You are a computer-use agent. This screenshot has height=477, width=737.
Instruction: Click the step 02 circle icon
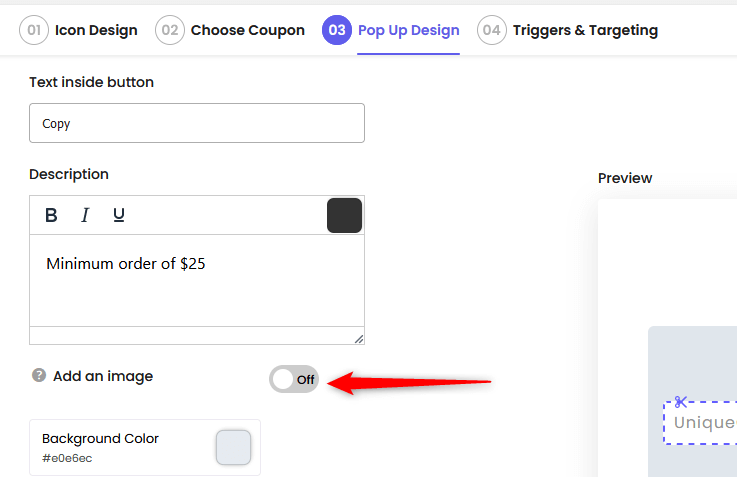coord(170,30)
